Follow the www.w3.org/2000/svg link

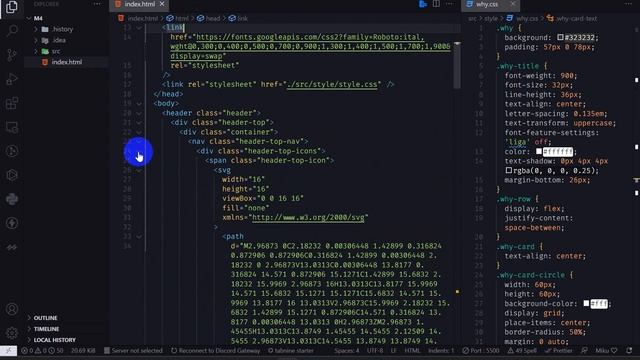pyautogui.click(x=308, y=218)
